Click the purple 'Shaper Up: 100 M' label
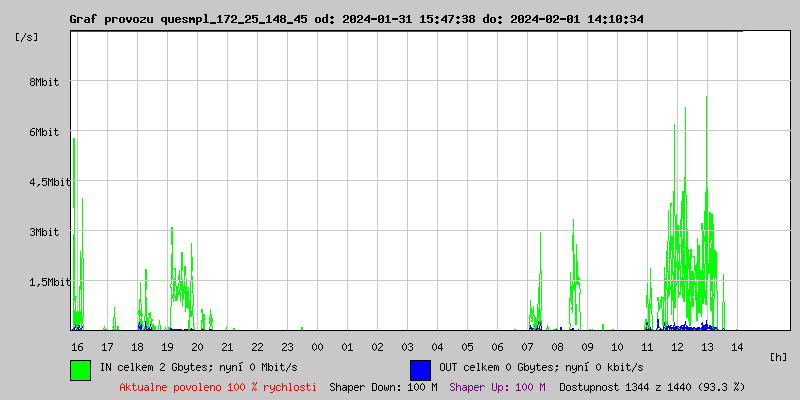This screenshot has height=400, width=800. (x=497, y=386)
